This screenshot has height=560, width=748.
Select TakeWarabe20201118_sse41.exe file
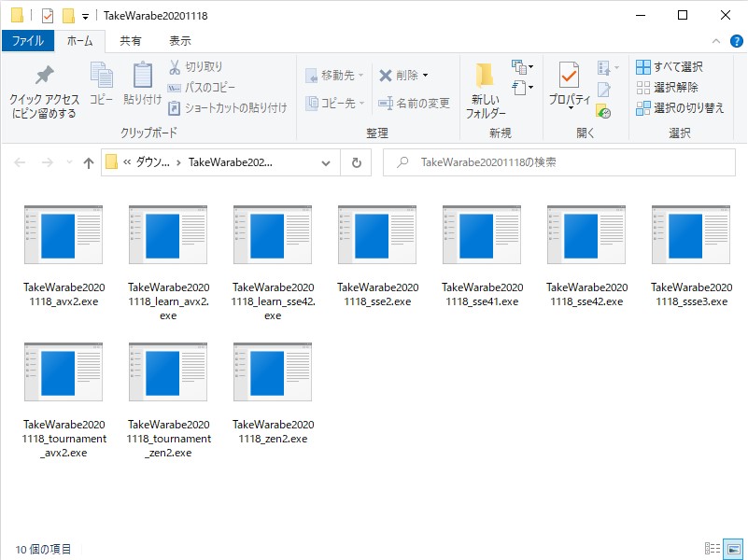pyautogui.click(x=482, y=258)
